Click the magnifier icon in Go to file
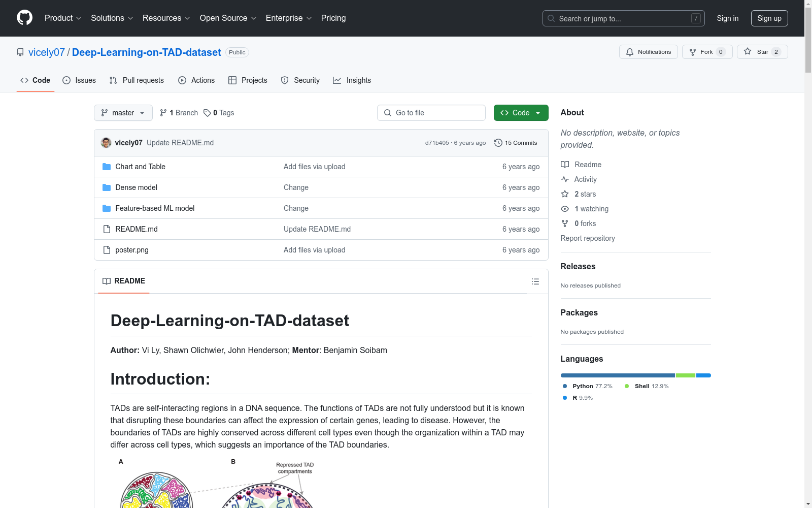The height and width of the screenshot is (508, 812). tap(388, 113)
